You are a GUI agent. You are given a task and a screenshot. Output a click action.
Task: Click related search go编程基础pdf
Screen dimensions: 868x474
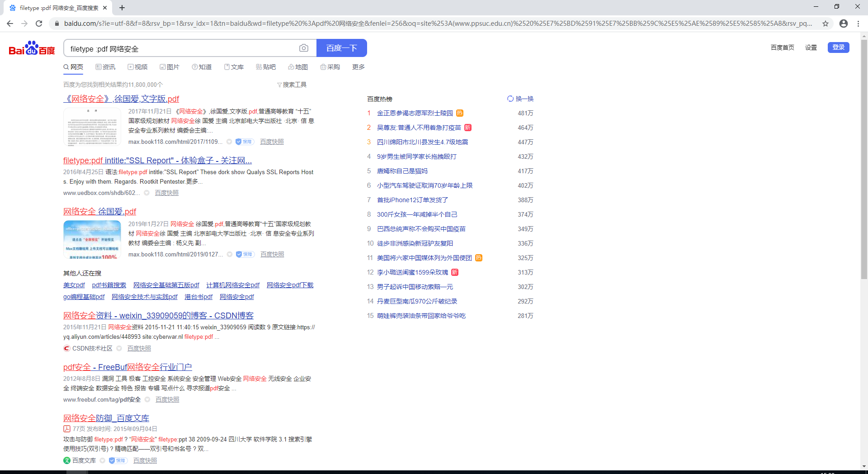pyautogui.click(x=84, y=297)
